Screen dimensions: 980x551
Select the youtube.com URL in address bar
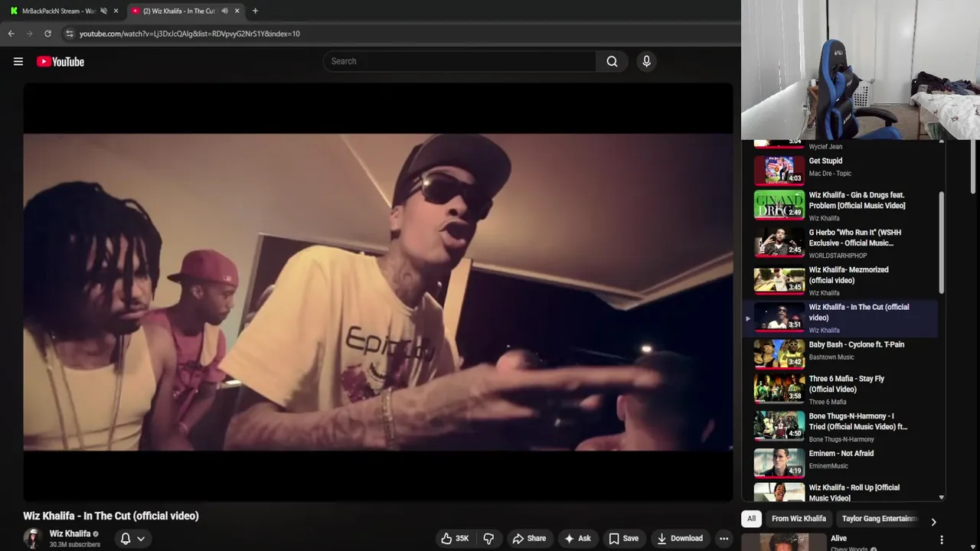point(190,34)
